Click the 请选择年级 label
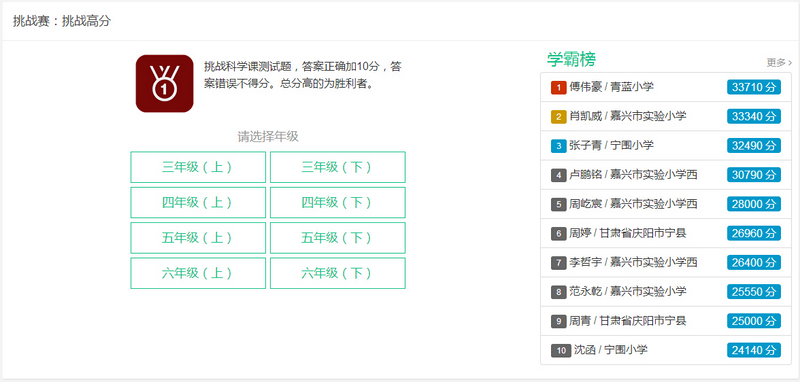This screenshot has width=800, height=382. [x=268, y=137]
